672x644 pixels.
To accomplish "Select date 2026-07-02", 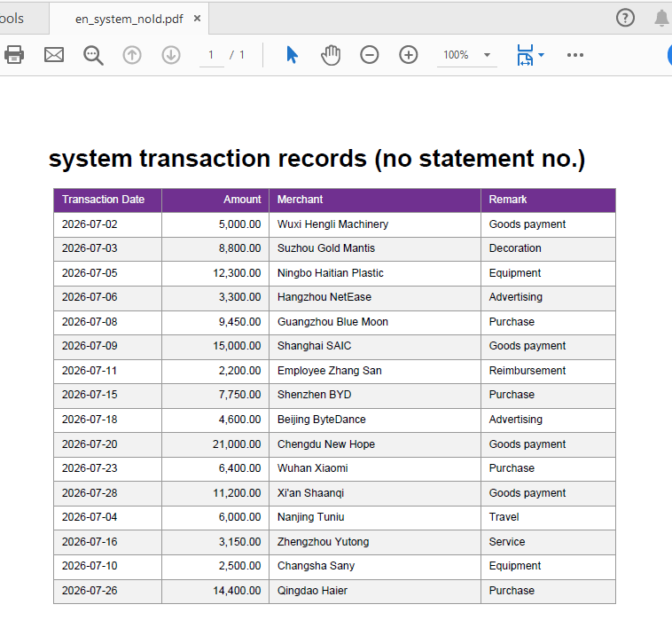I will click(x=90, y=224).
